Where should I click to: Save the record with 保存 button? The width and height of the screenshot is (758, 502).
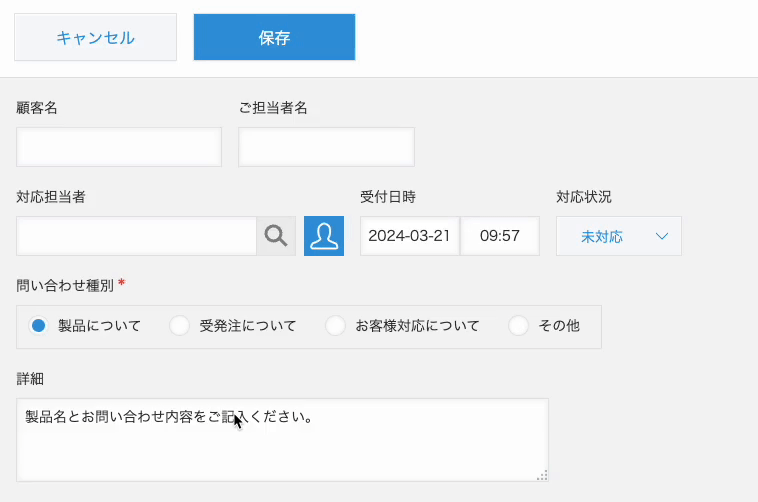[274, 37]
